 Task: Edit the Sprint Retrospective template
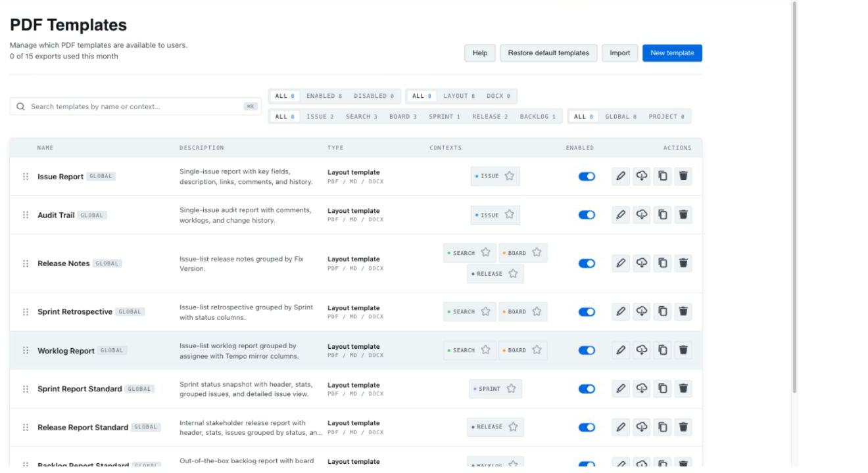coord(621,311)
